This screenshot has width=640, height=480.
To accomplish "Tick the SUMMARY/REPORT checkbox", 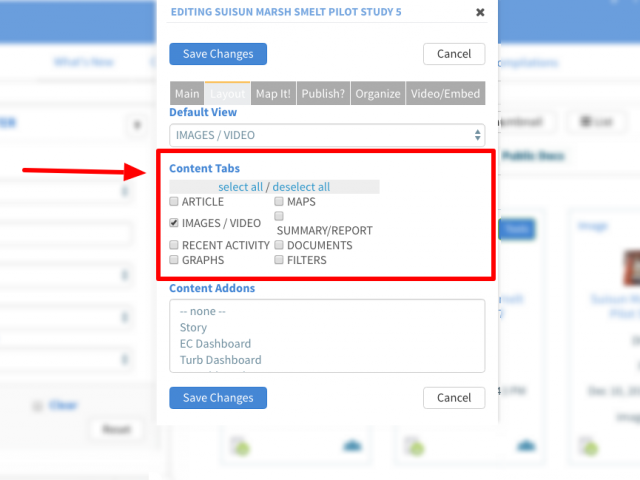I will [x=279, y=216].
